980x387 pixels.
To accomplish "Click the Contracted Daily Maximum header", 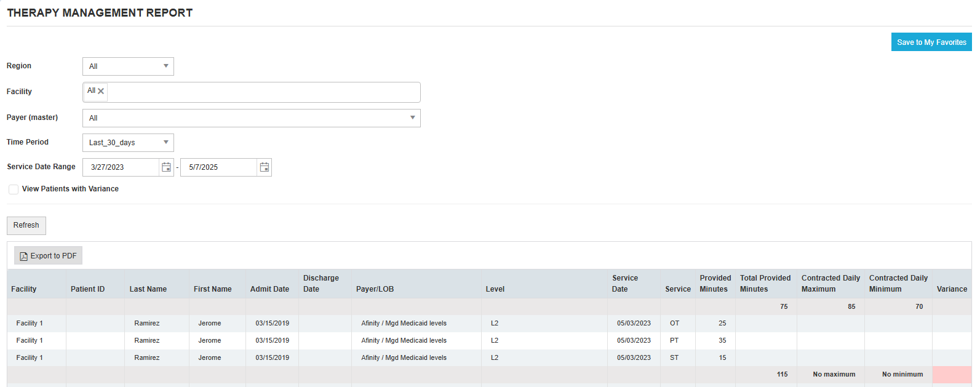I will pos(831,284).
